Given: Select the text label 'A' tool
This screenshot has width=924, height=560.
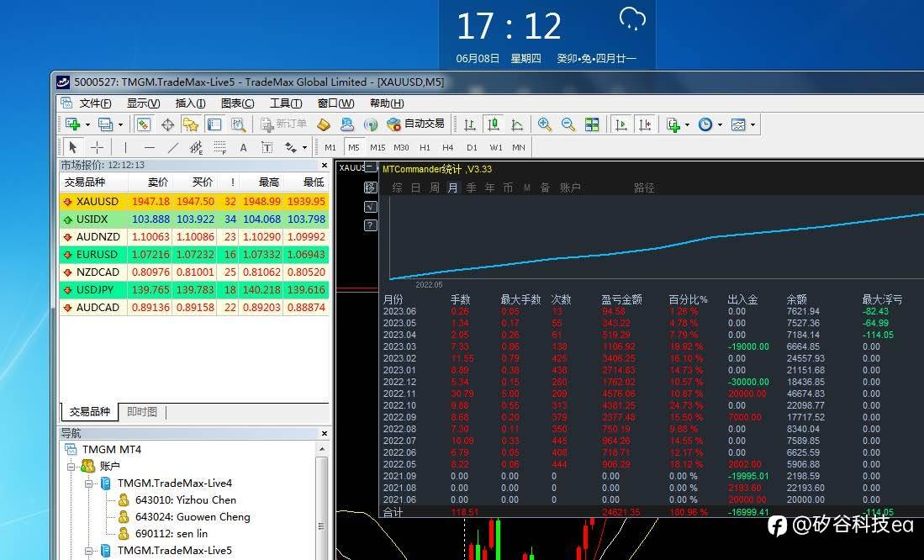Looking at the screenshot, I should pos(244,147).
